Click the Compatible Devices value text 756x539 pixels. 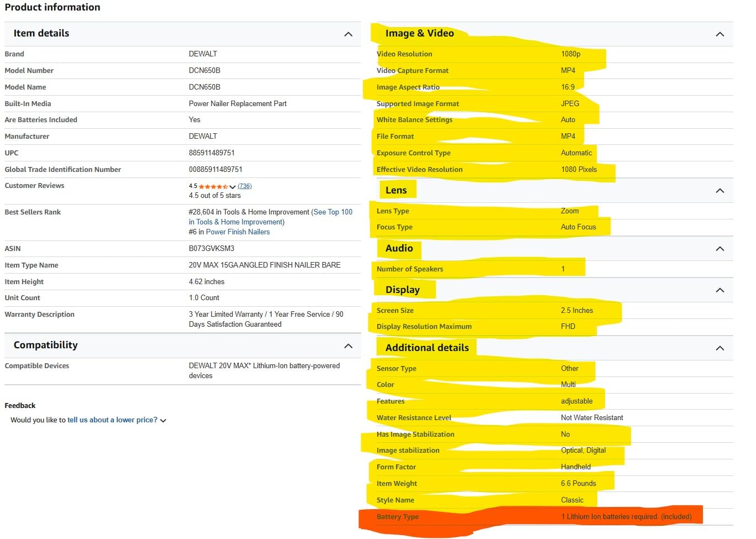pos(264,371)
